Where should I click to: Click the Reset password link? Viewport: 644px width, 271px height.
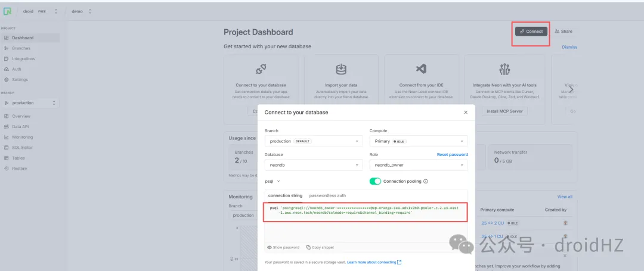452,154
